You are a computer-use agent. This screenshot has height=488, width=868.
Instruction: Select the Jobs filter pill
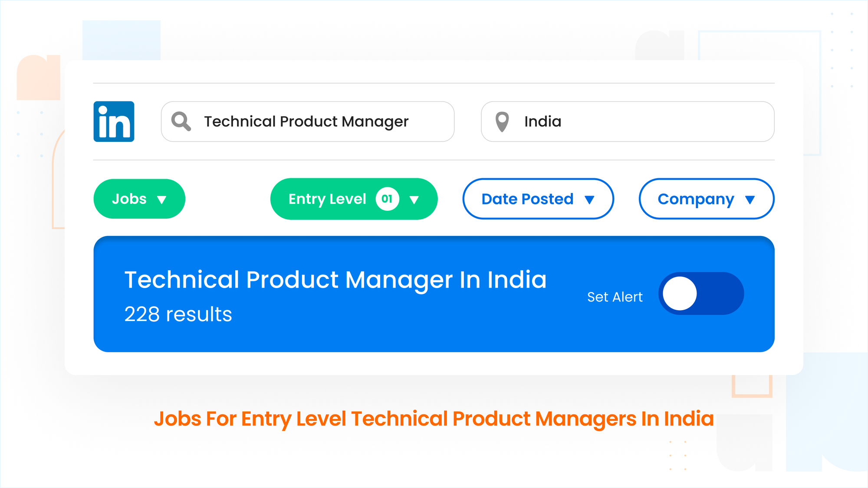(139, 199)
